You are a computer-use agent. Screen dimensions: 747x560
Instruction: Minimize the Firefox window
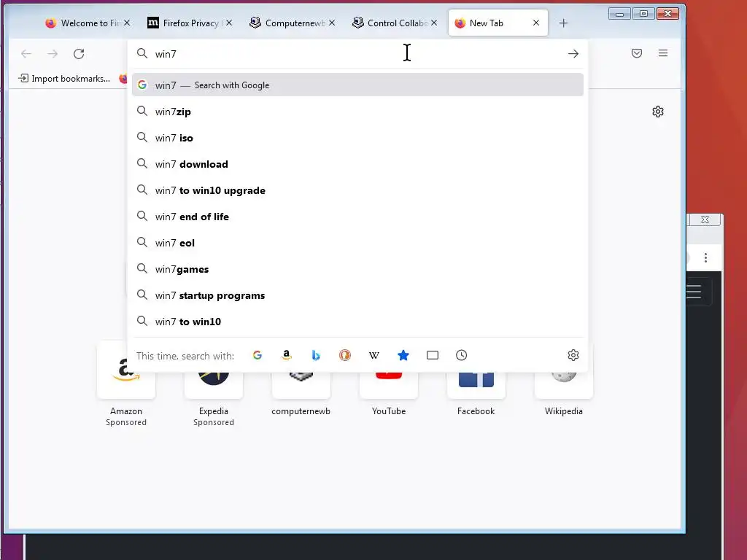click(x=619, y=14)
